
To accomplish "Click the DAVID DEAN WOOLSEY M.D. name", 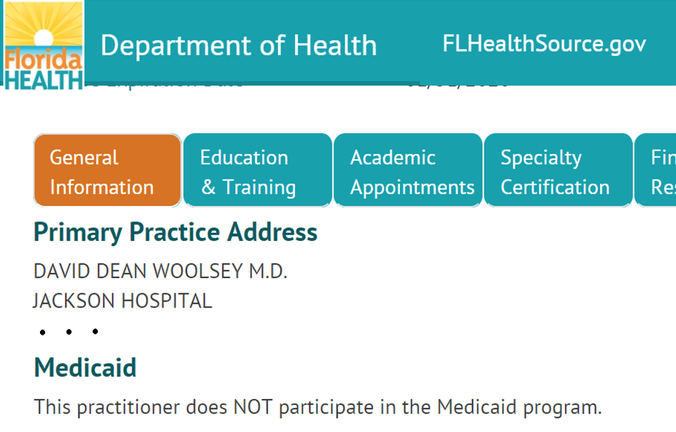I will click(x=160, y=271).
